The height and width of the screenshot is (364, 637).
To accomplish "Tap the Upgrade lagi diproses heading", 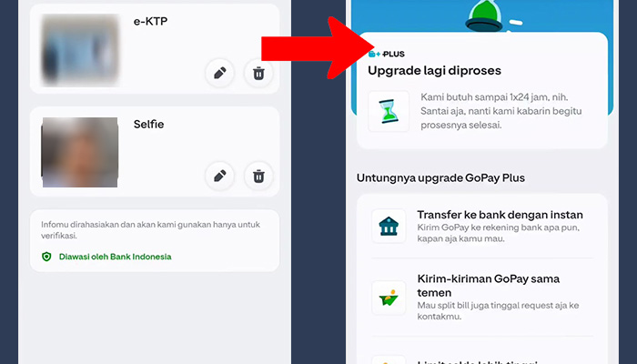I will click(x=434, y=70).
